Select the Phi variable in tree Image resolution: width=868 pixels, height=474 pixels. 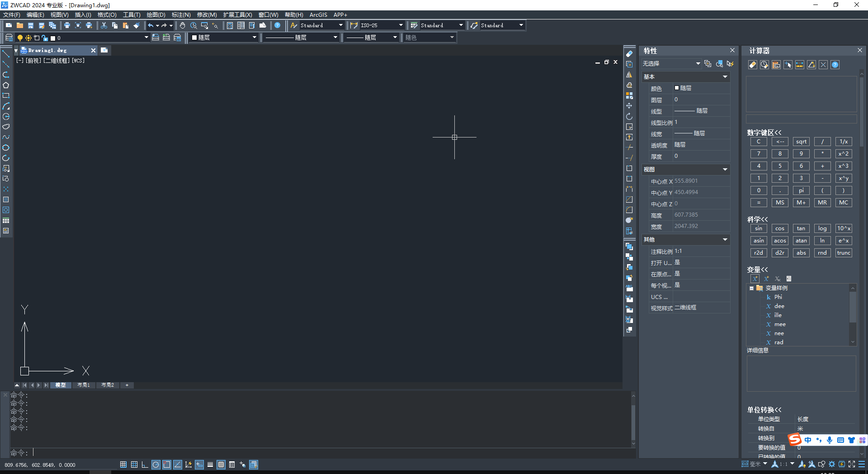[778, 297]
